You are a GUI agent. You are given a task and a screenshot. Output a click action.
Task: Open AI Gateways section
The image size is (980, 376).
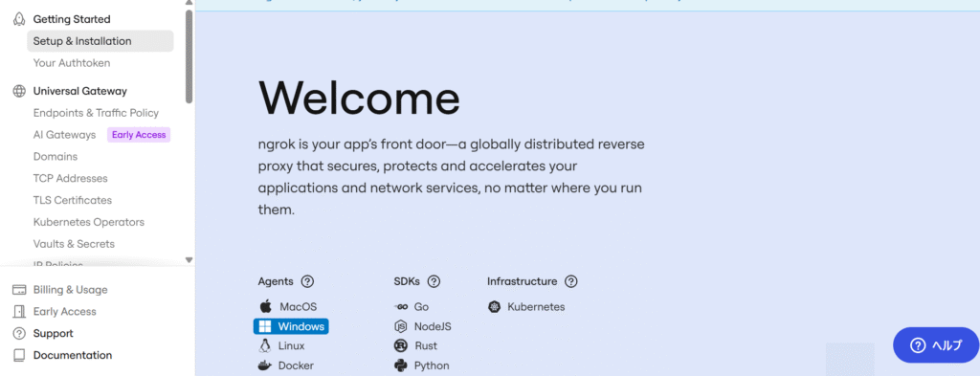point(64,135)
